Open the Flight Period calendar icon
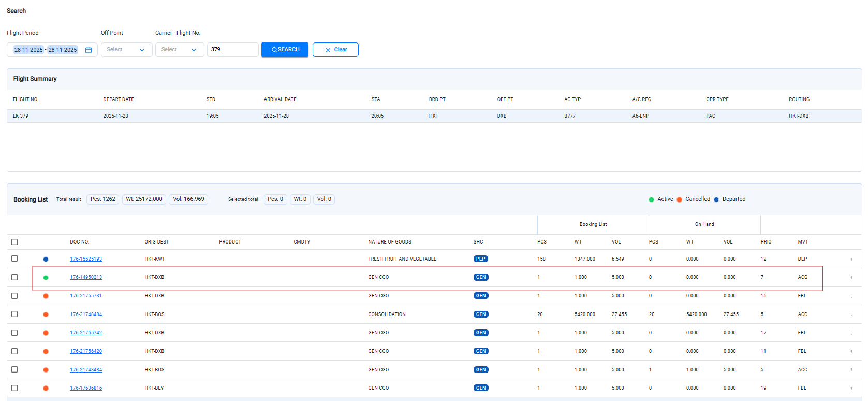868x401 pixels. tap(89, 50)
